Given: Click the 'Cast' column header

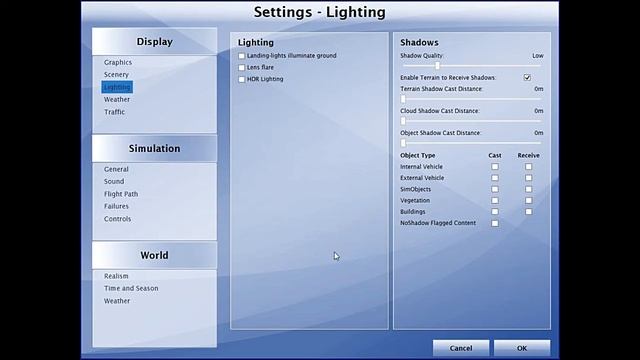Looking at the screenshot, I should click(x=495, y=156).
